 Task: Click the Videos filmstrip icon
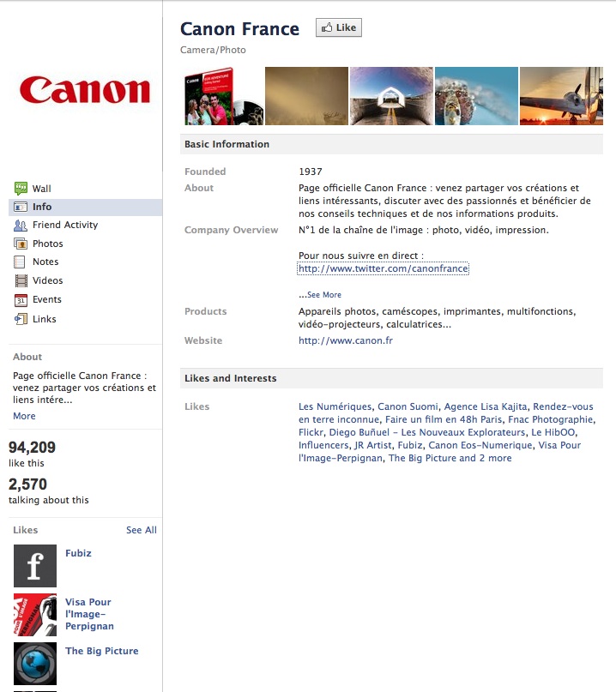coord(21,280)
